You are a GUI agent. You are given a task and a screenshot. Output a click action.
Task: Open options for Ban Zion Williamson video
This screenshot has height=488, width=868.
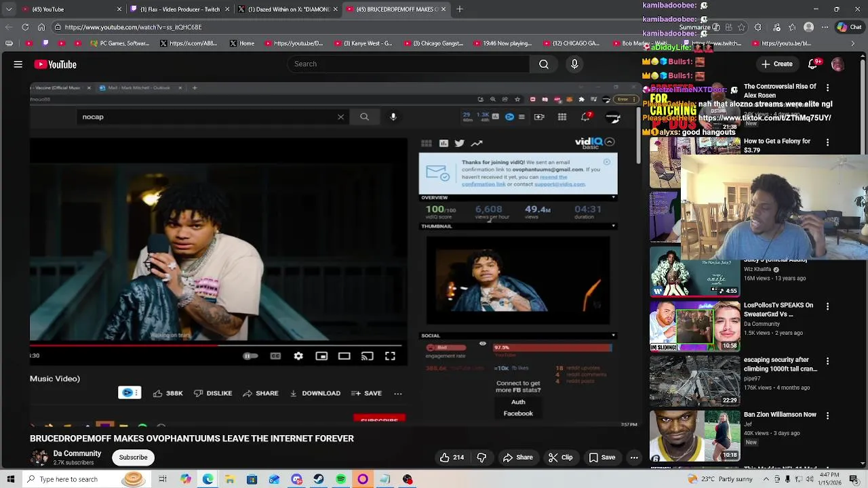pos(827,415)
